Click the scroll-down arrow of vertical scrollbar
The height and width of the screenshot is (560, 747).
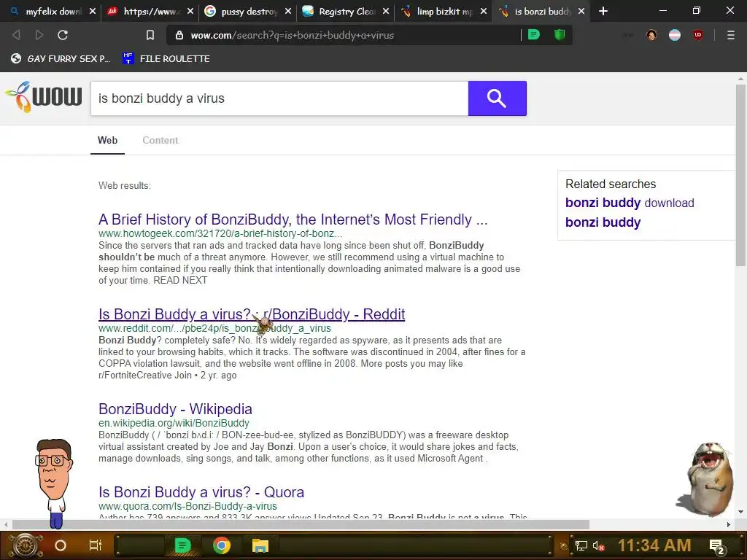(740, 512)
